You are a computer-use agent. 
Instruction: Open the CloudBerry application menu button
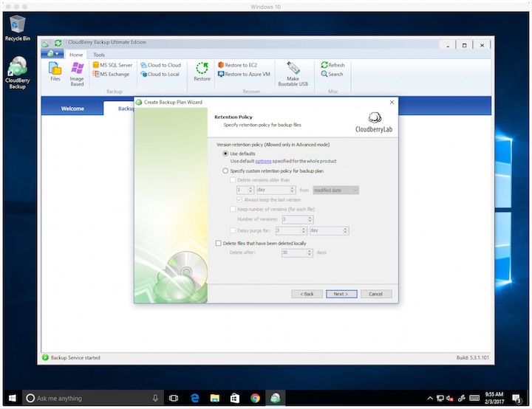[x=52, y=54]
